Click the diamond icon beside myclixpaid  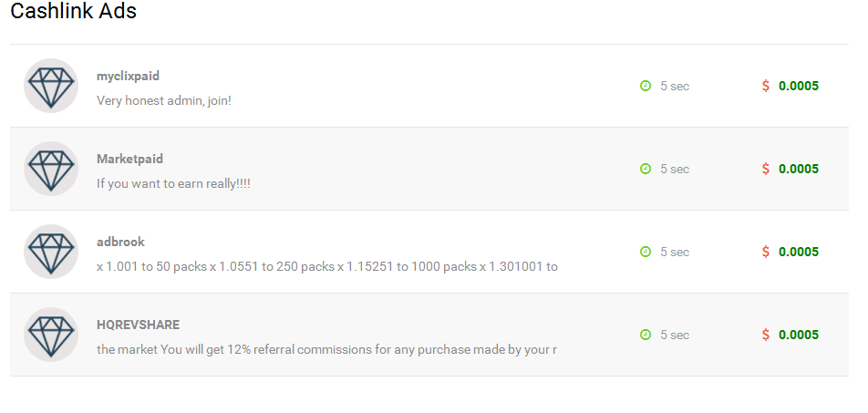point(51,86)
